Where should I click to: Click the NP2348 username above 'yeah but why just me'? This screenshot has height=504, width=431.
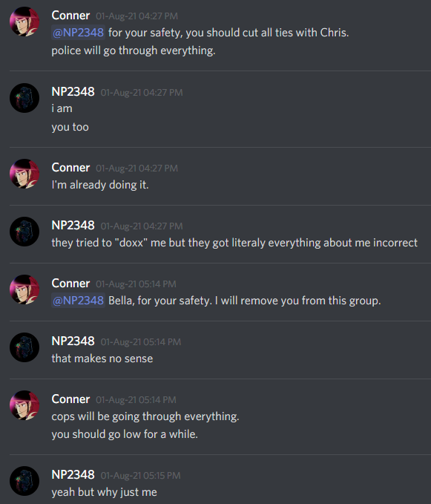pos(73,475)
